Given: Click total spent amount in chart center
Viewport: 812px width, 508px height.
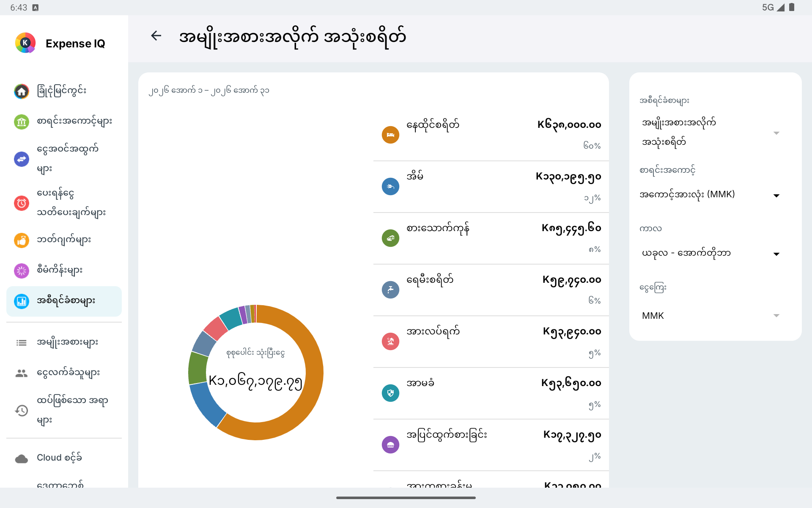Looking at the screenshot, I should pos(255,381).
